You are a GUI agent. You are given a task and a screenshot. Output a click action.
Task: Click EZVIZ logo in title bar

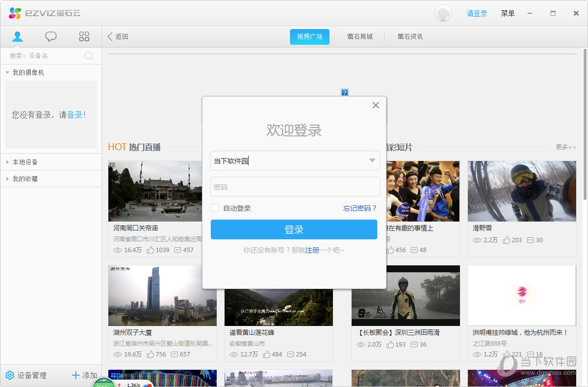(45, 13)
